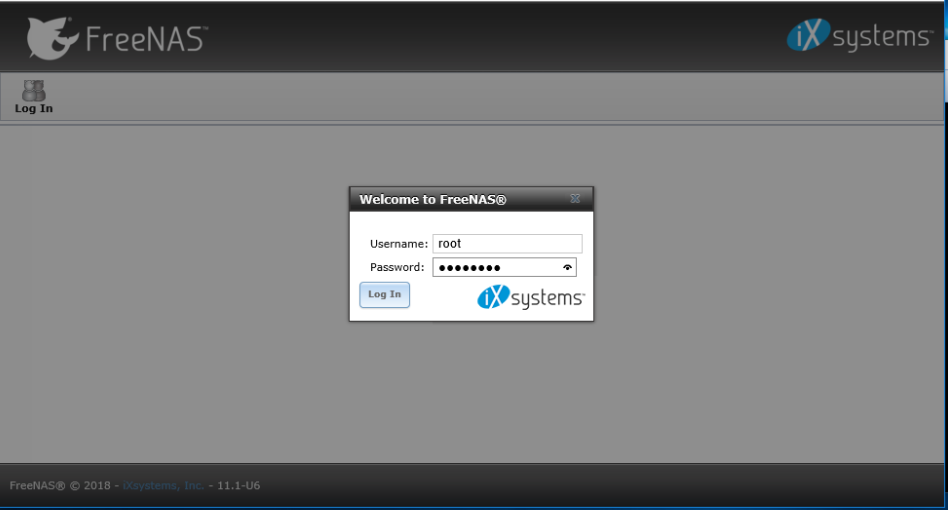Click the Log In users icon in toolbar

tap(34, 91)
